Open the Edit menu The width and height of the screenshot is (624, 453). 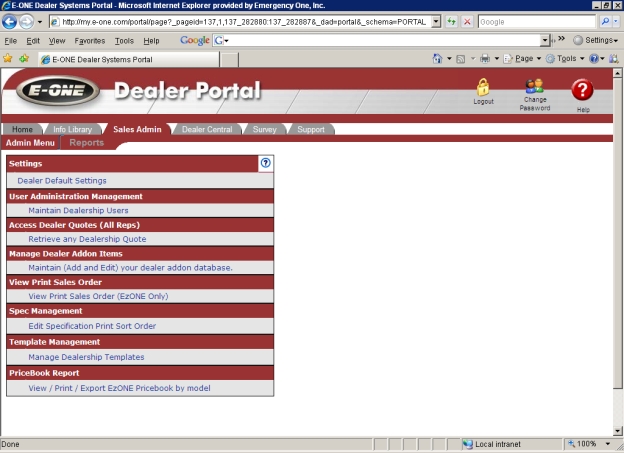[x=33, y=41]
